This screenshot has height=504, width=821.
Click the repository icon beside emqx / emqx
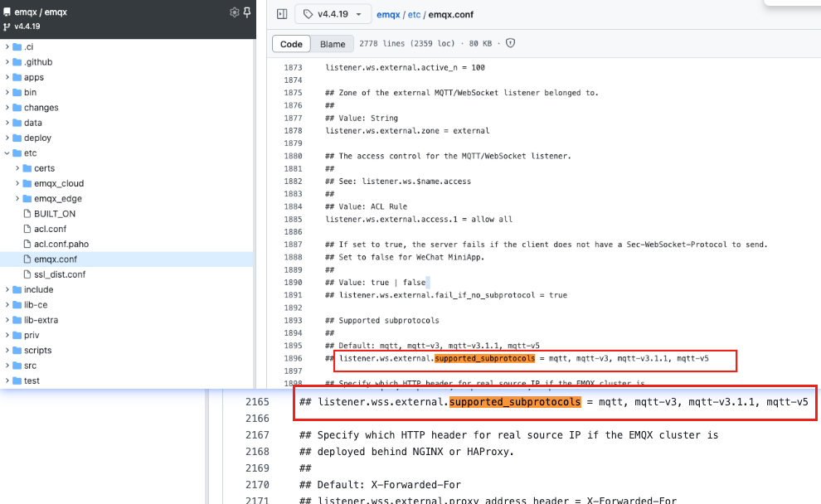7,12
